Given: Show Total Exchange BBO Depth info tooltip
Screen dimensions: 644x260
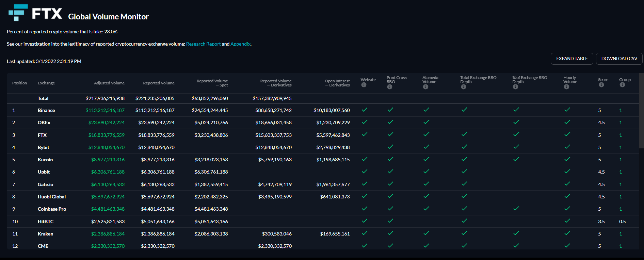Looking at the screenshot, I should (463, 87).
